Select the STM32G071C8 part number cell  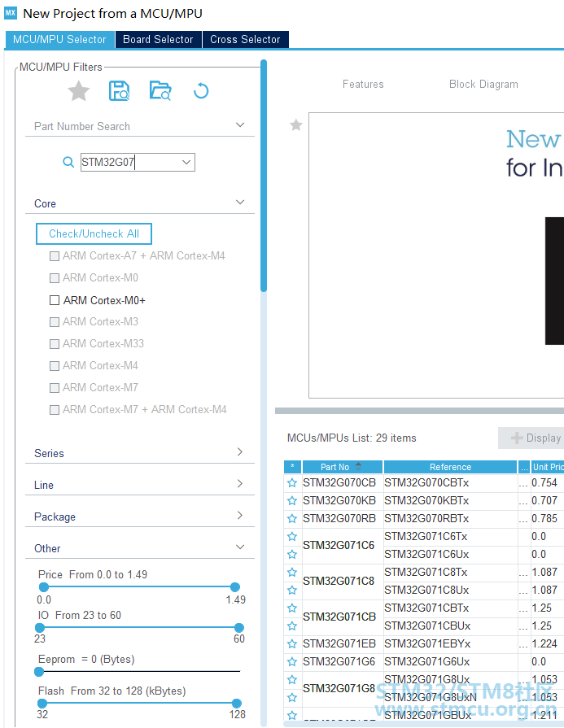(342, 582)
